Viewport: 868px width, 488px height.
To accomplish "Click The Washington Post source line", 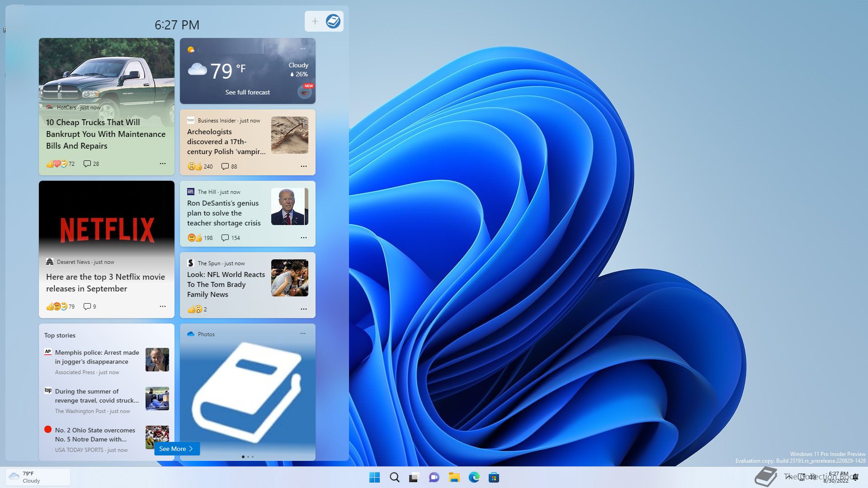I will tap(92, 411).
